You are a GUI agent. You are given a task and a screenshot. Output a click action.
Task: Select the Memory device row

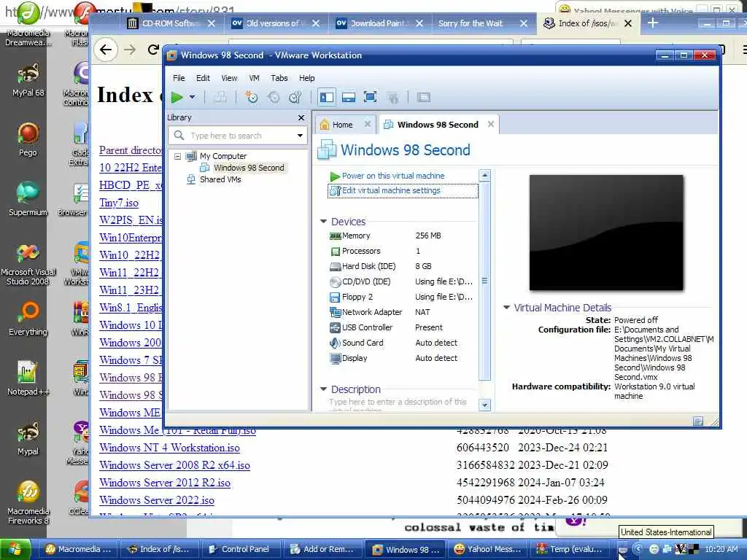(x=402, y=236)
